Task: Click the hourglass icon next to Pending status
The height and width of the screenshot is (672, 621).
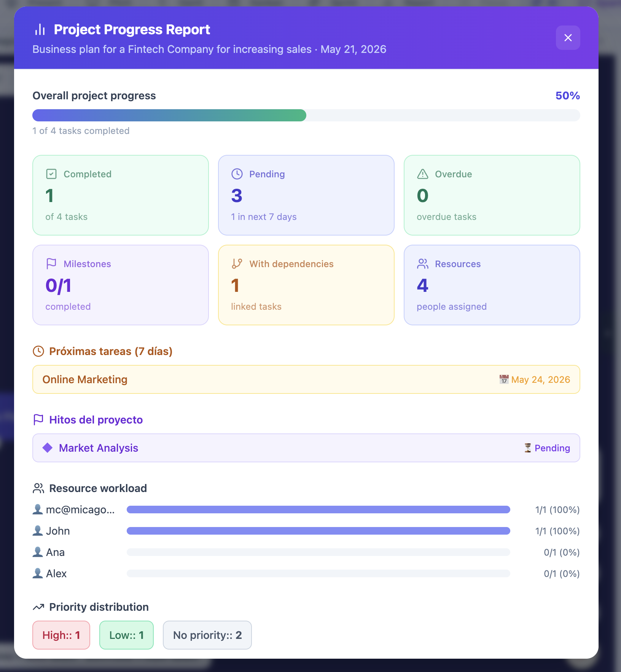Action: [528, 448]
